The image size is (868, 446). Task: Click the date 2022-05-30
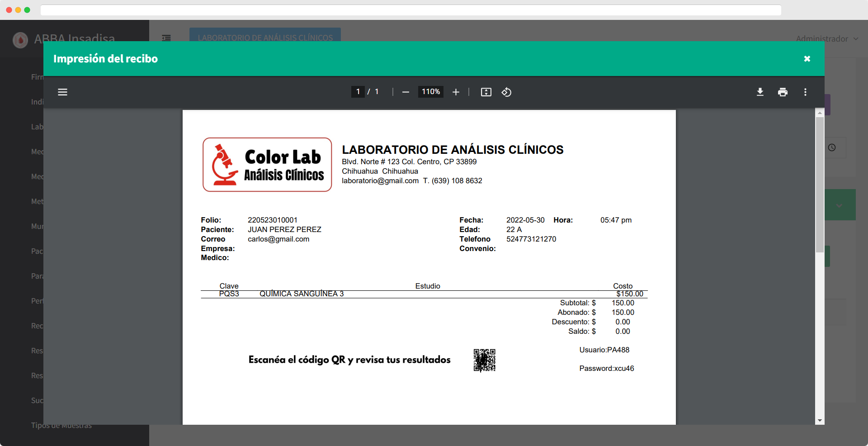pyautogui.click(x=525, y=220)
